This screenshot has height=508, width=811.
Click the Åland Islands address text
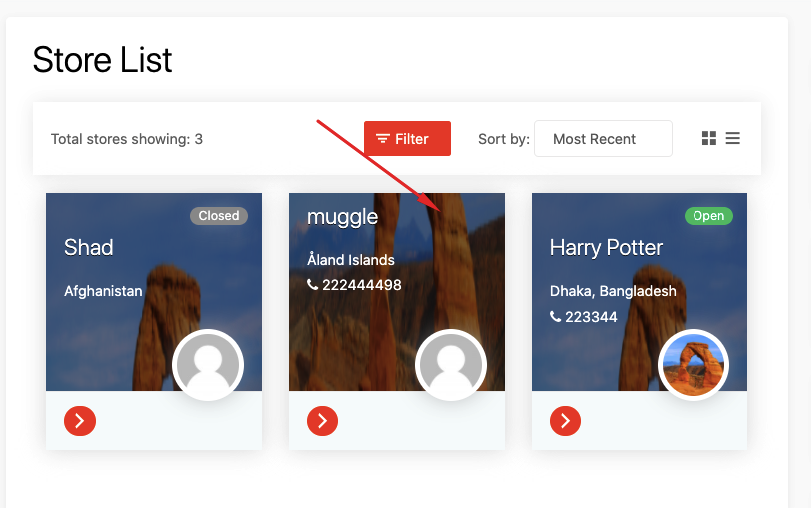pyautogui.click(x=351, y=259)
